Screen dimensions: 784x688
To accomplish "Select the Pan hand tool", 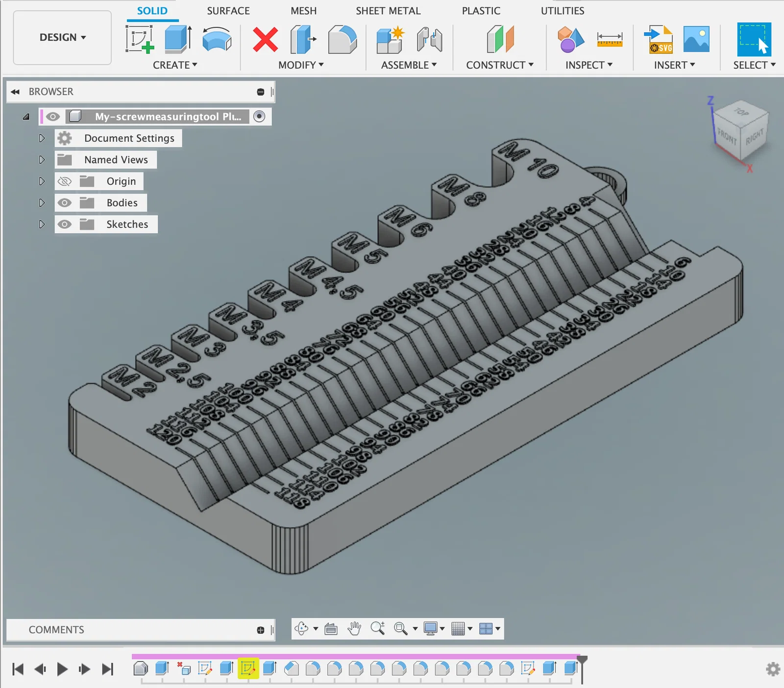I will click(x=354, y=628).
